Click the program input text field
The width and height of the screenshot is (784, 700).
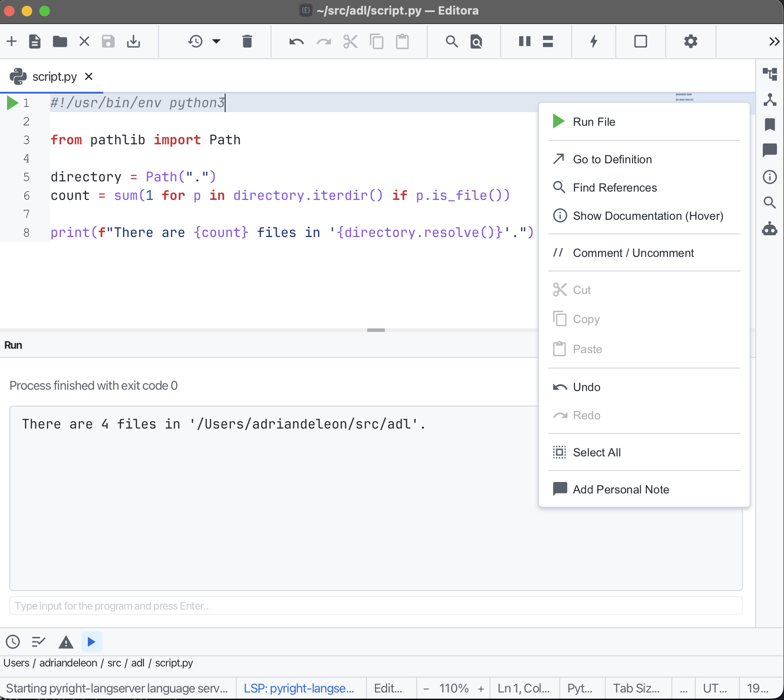point(376,606)
